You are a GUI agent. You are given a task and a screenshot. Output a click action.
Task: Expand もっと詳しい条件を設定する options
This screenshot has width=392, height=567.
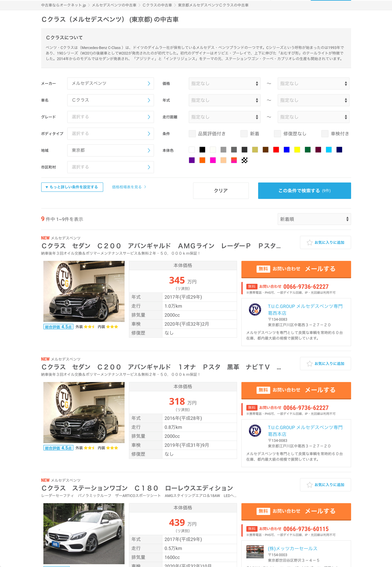point(72,187)
